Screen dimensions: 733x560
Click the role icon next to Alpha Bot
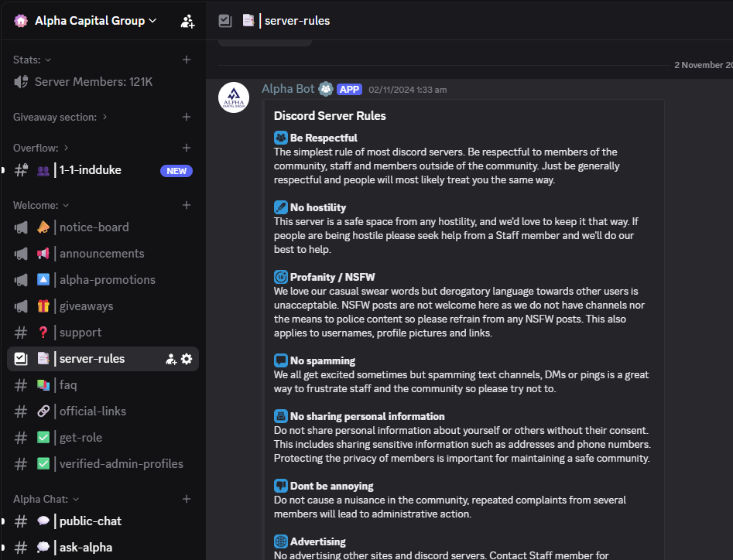pyautogui.click(x=326, y=89)
